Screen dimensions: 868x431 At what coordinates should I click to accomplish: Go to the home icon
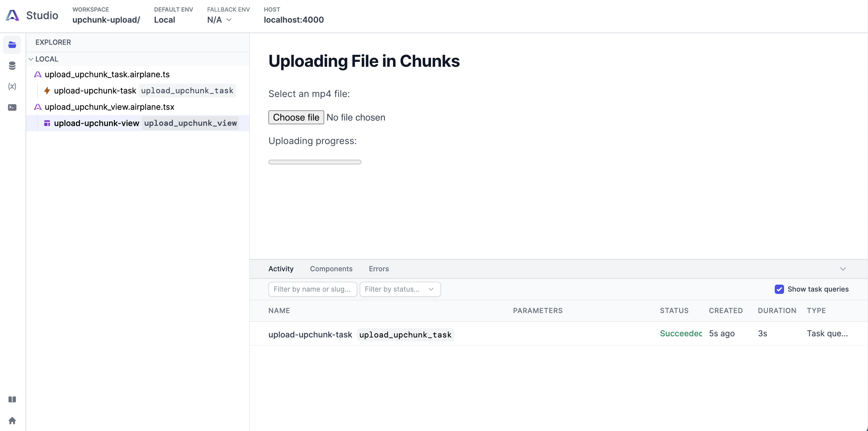click(12, 420)
